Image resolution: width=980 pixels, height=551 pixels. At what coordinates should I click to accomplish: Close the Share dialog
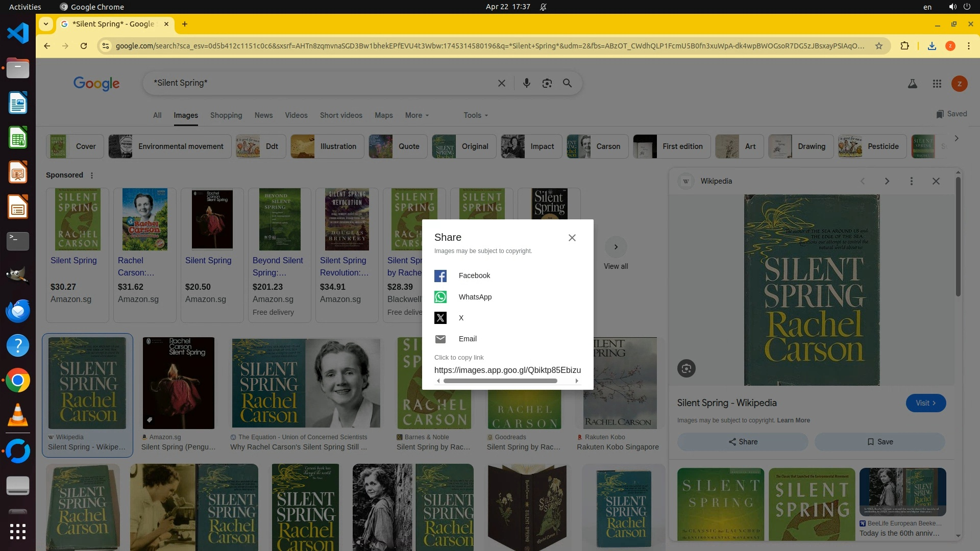[572, 238]
